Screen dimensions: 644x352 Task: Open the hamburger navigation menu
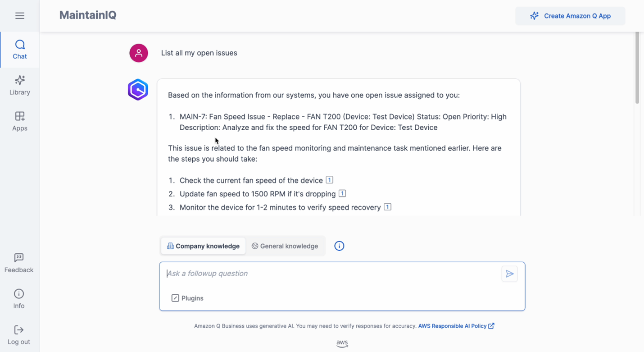20,16
